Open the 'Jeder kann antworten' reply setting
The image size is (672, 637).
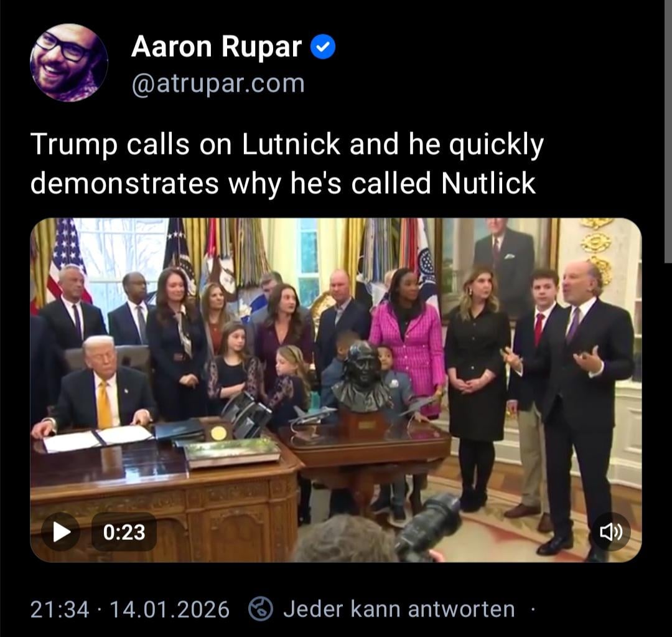tap(399, 609)
